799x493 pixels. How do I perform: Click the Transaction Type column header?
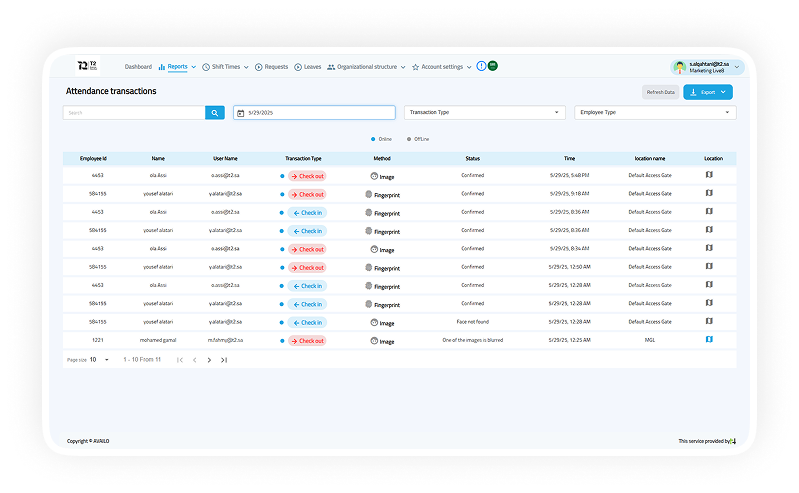click(x=303, y=158)
